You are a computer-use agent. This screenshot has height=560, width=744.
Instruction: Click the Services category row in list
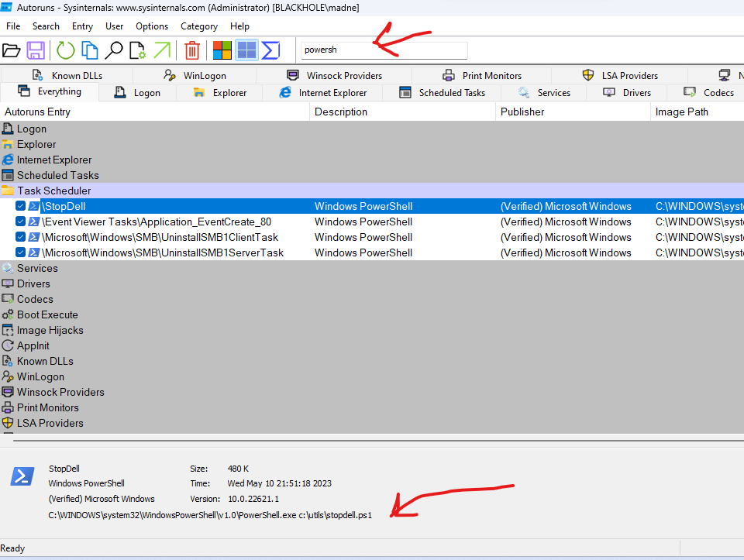point(372,269)
